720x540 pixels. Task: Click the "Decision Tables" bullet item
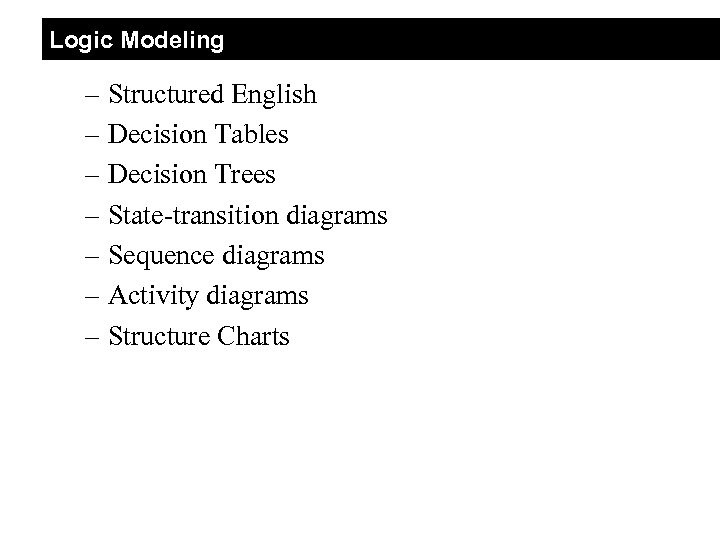(x=198, y=134)
